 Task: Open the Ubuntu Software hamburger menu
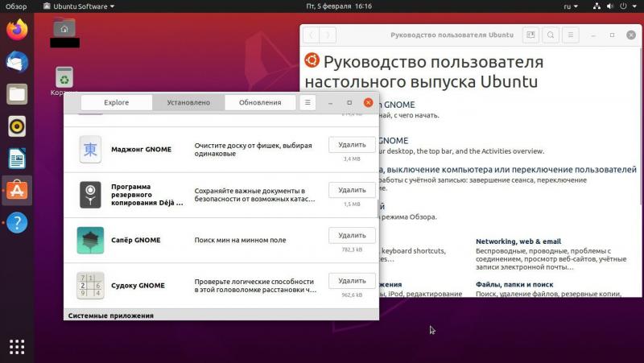point(308,102)
